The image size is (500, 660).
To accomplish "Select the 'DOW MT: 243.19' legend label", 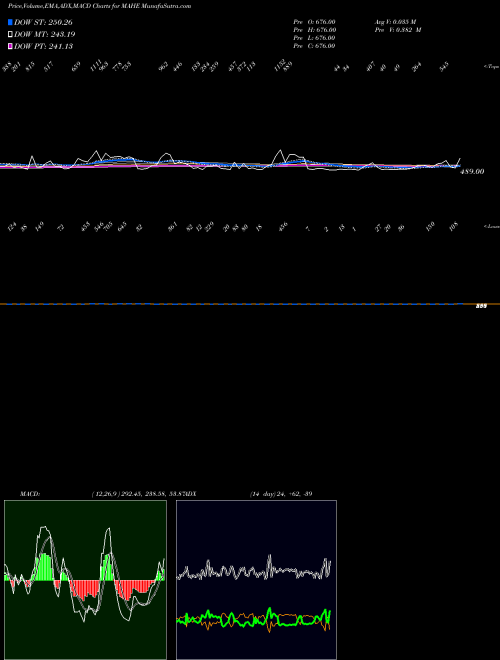I will click(45, 34).
